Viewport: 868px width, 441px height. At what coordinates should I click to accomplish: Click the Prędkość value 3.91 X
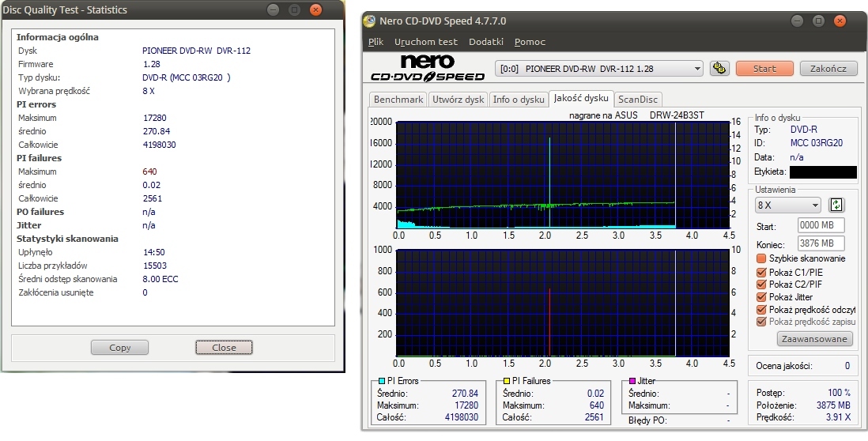pos(838,417)
